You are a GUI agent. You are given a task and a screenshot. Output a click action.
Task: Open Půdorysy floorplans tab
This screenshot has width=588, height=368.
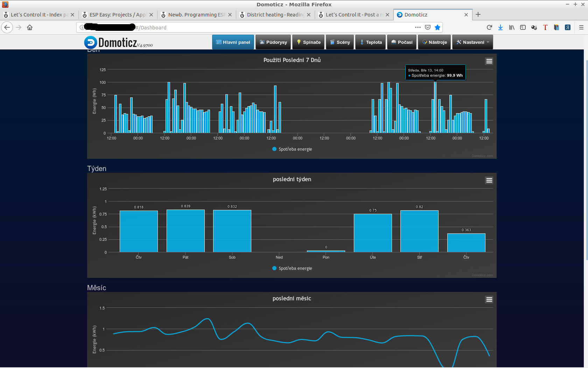273,42
